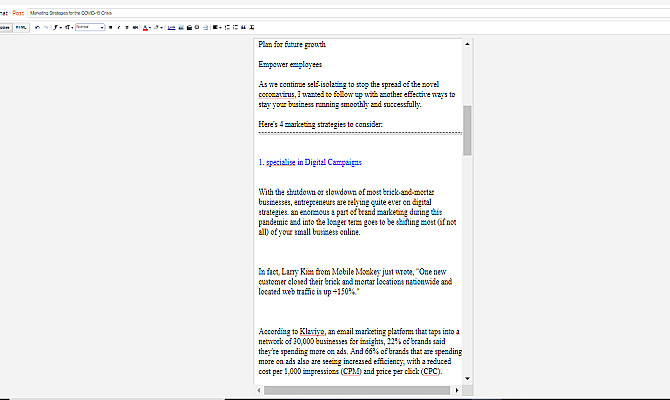This screenshot has width=670, height=400.
Task: Insert special characters
Action: [x=197, y=27]
